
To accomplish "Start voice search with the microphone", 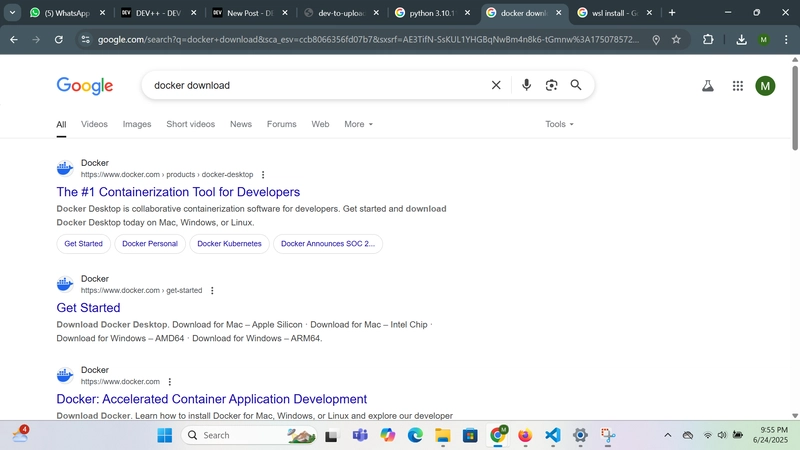I will [527, 85].
